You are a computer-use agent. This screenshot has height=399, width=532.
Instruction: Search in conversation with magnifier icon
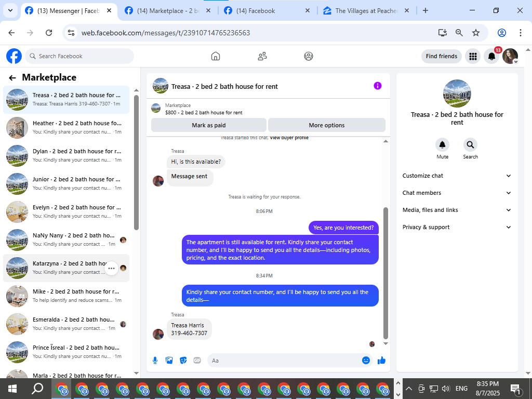point(470,145)
